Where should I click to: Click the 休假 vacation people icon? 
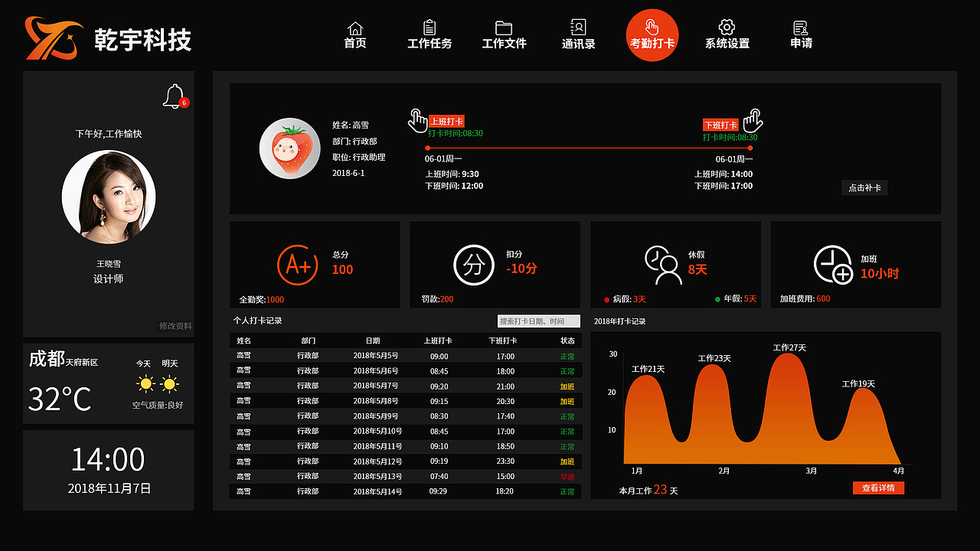(x=665, y=265)
